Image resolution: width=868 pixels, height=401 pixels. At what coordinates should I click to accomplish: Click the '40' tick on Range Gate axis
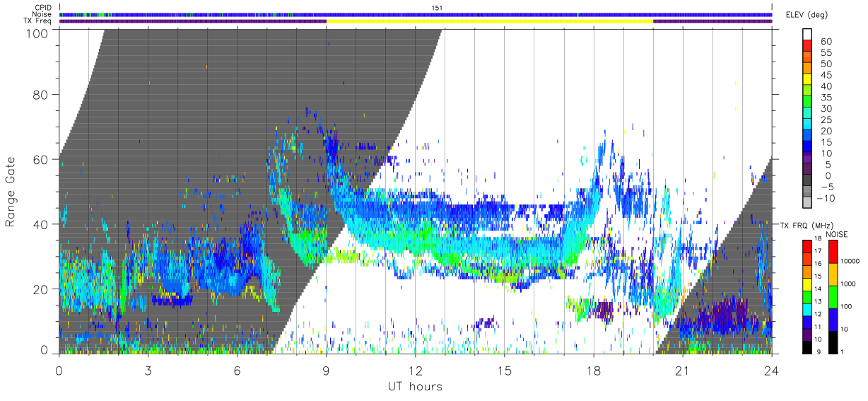42,224
